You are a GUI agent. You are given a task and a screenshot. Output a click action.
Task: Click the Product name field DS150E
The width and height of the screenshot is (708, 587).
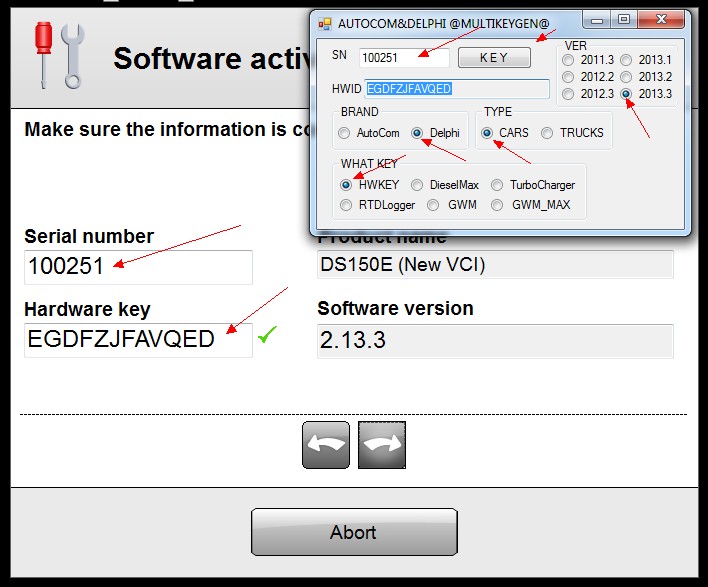tap(495, 265)
